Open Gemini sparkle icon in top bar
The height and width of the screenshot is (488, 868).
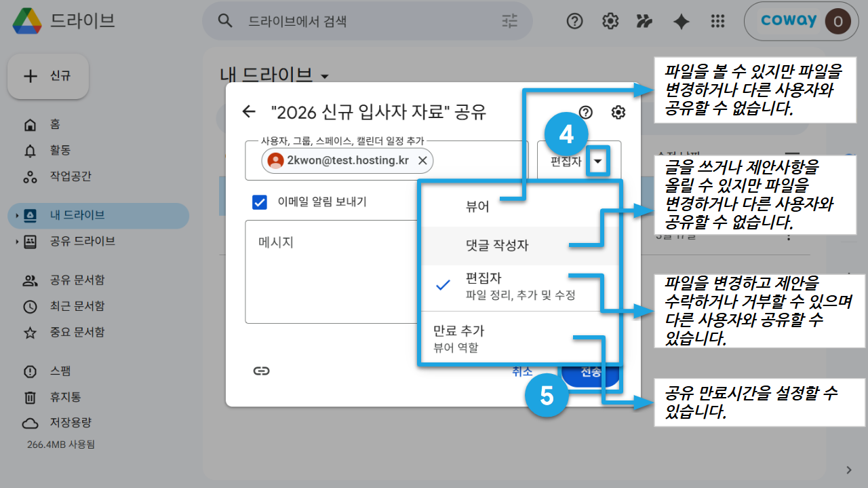point(682,22)
